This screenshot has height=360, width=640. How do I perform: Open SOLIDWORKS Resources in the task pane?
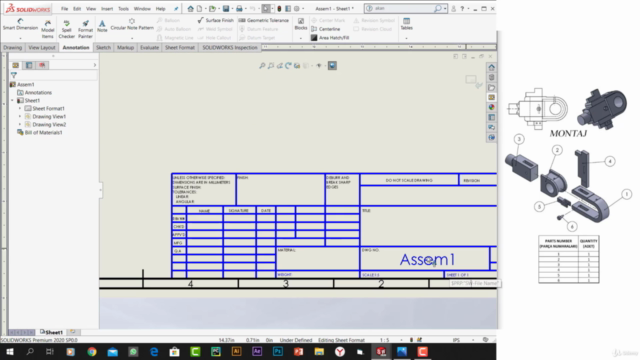click(x=491, y=67)
